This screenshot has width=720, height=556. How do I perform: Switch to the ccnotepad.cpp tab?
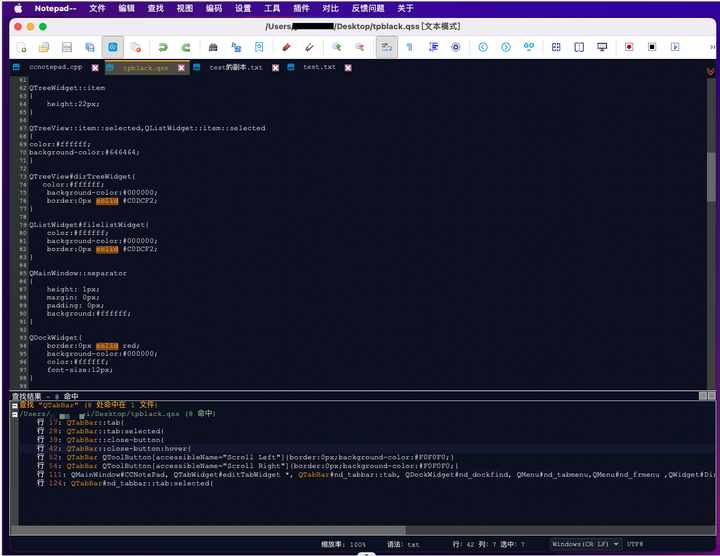click(x=54, y=68)
